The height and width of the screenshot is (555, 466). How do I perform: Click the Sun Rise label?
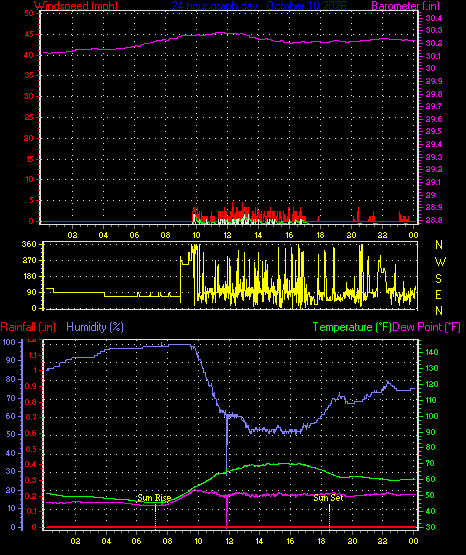pyautogui.click(x=154, y=498)
